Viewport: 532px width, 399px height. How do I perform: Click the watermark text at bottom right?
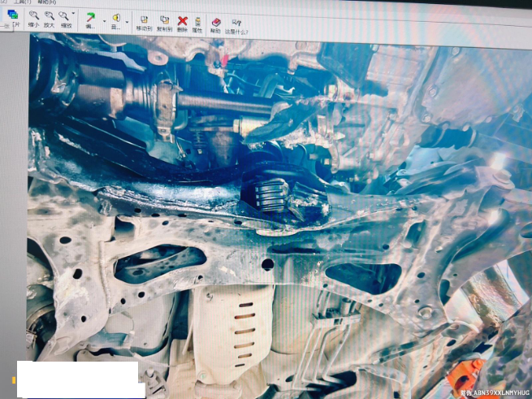pos(493,392)
